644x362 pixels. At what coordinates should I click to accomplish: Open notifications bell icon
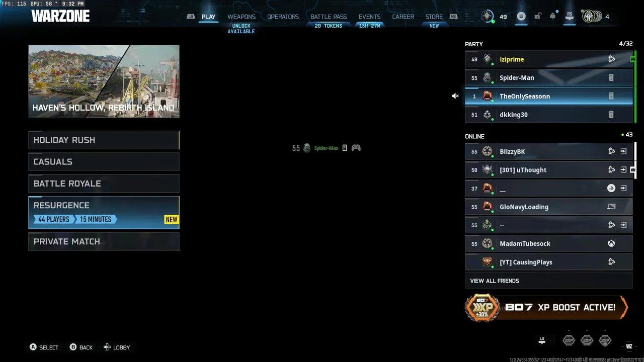click(552, 17)
